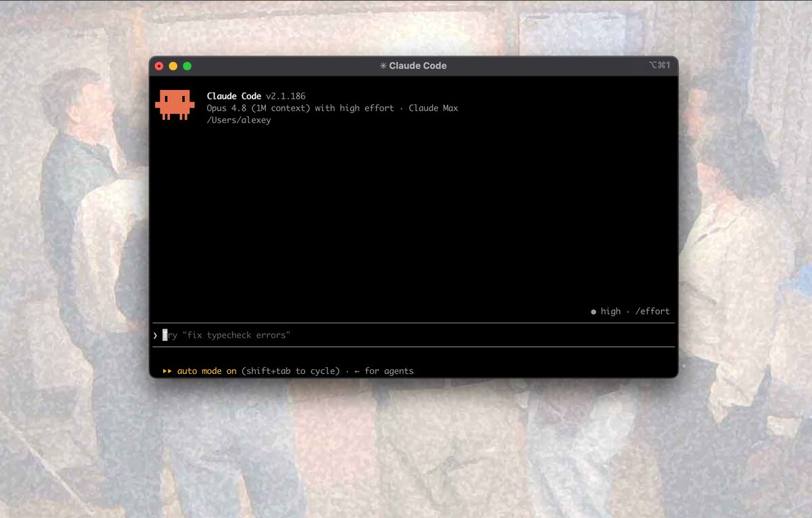Click the asterisk icon in title bar
Viewport: 812px width, 518px height.
pos(383,66)
